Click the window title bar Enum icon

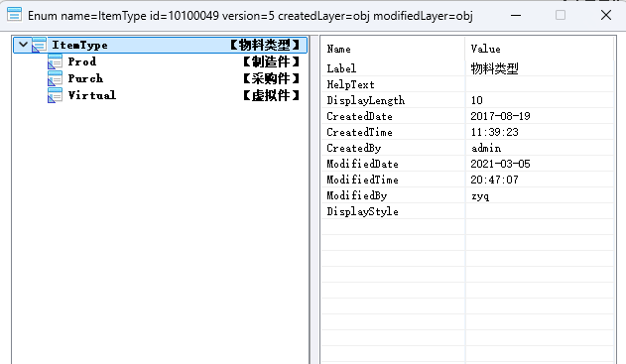point(14,15)
